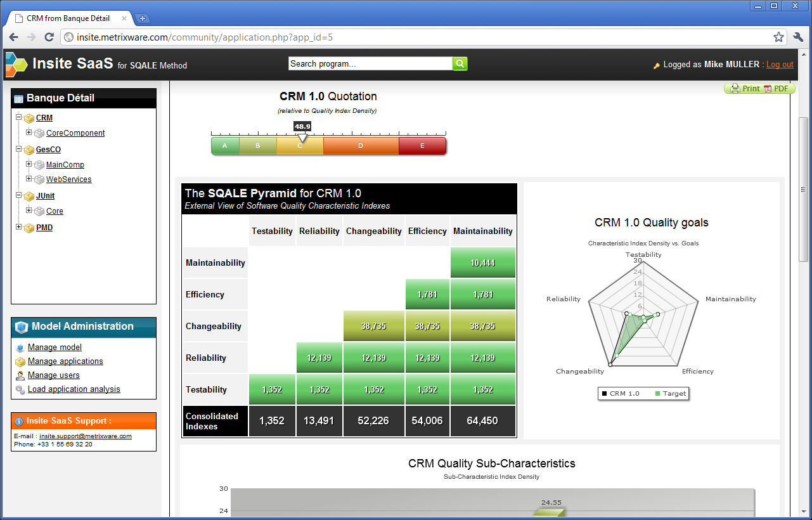The image size is (812, 520).
Task: Click the Banque Détail panel header icon
Action: [18, 99]
